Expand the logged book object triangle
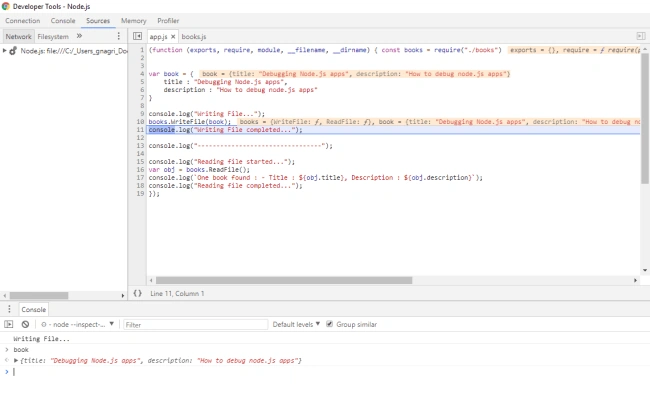Viewport: 650px width, 406px height. 16,360
